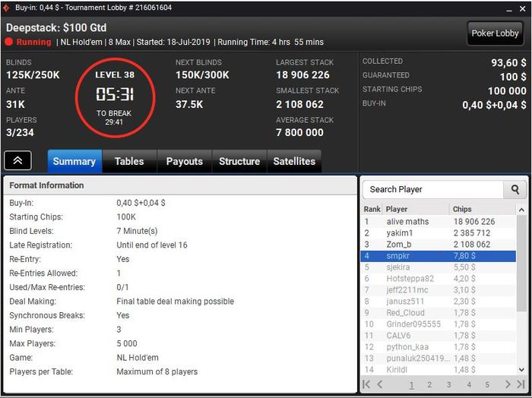The width and height of the screenshot is (532, 398).
Task: Click the red Running status indicator
Action: pos(9,42)
